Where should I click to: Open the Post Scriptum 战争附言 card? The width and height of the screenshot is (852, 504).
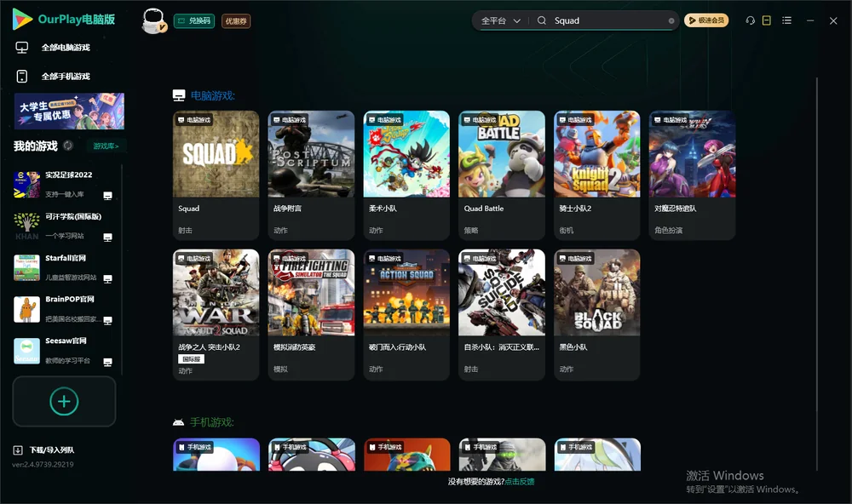click(x=311, y=175)
